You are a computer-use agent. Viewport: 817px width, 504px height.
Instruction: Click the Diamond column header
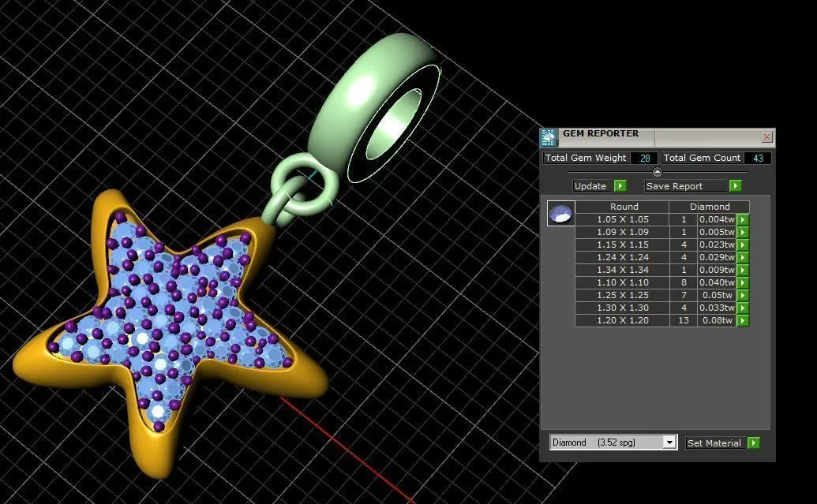710,207
